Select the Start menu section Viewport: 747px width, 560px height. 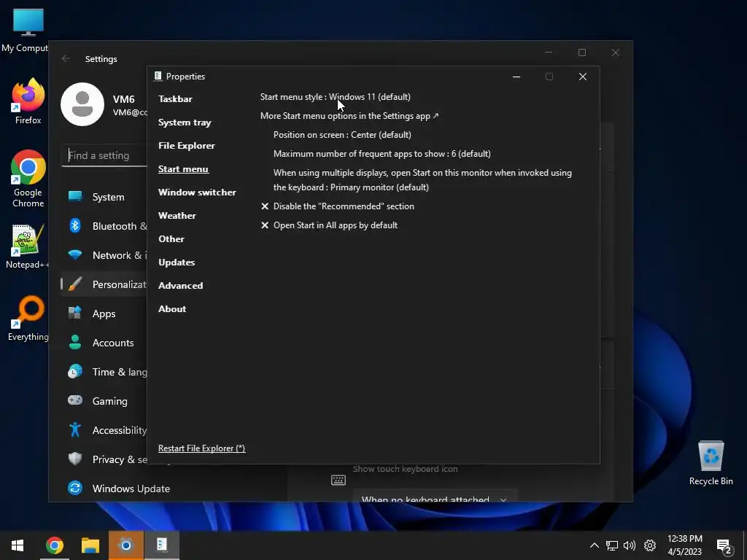(x=183, y=169)
